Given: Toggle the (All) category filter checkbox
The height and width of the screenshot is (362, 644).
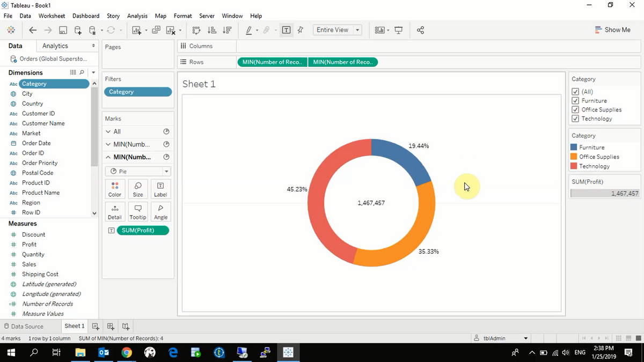Looking at the screenshot, I should pyautogui.click(x=575, y=92).
